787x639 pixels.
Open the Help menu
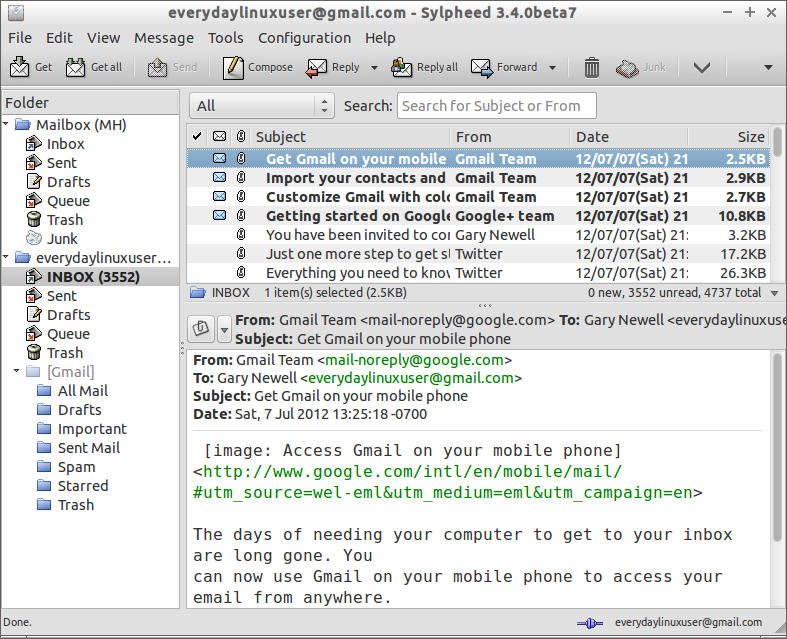(380, 38)
